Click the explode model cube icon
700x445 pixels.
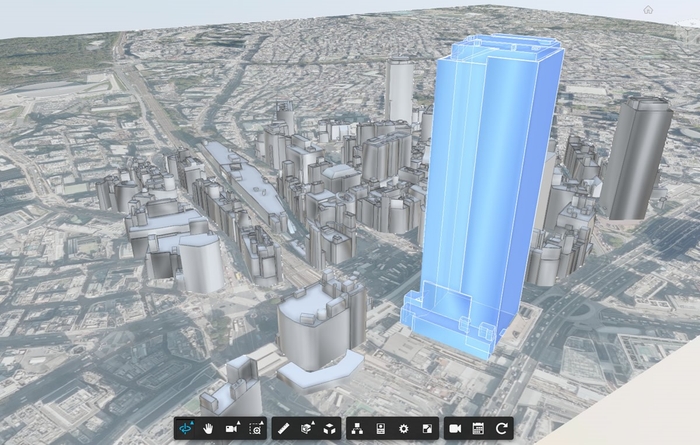pyautogui.click(x=330, y=428)
